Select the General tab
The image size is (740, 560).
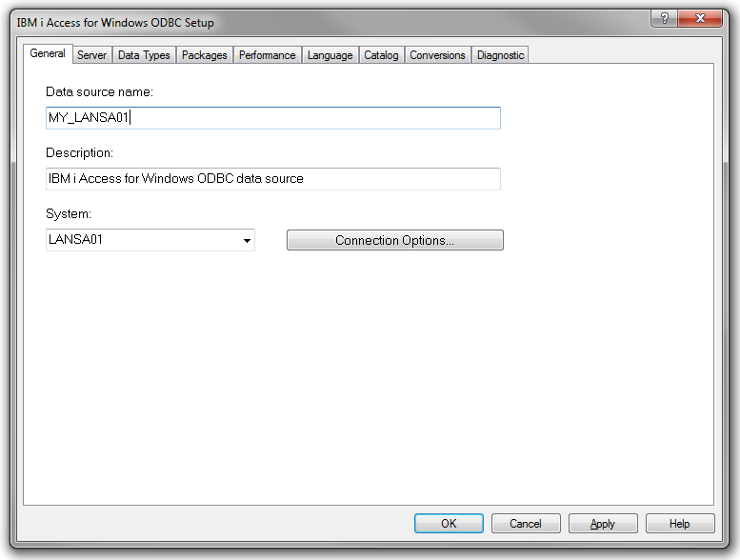[x=48, y=54]
